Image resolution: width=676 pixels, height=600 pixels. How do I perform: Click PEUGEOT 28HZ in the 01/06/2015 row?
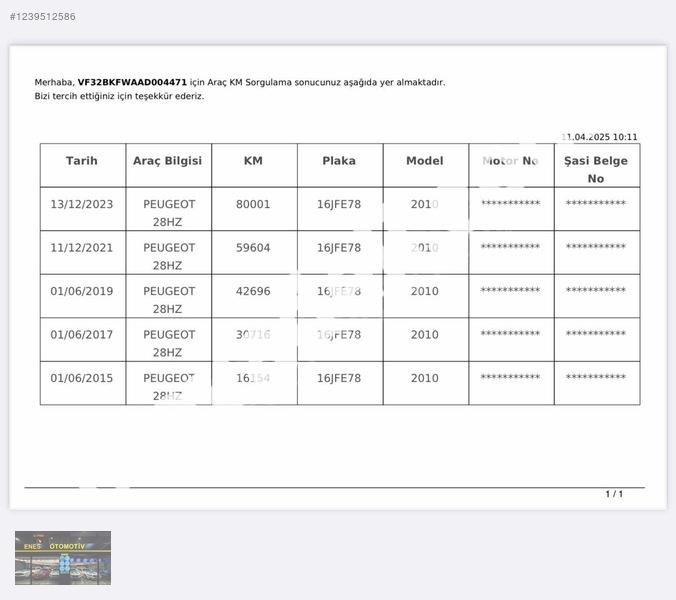click(169, 387)
